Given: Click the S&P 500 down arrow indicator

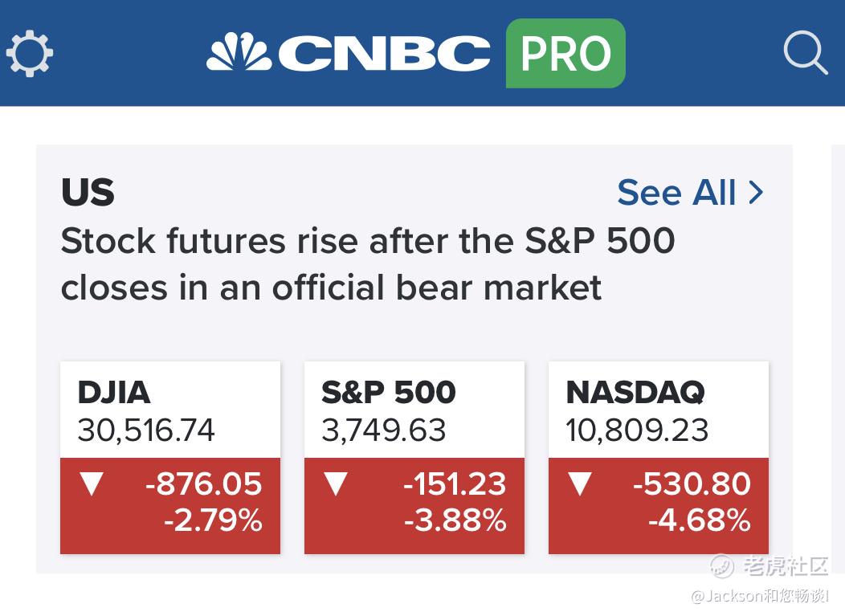Looking at the screenshot, I should coord(336,483).
